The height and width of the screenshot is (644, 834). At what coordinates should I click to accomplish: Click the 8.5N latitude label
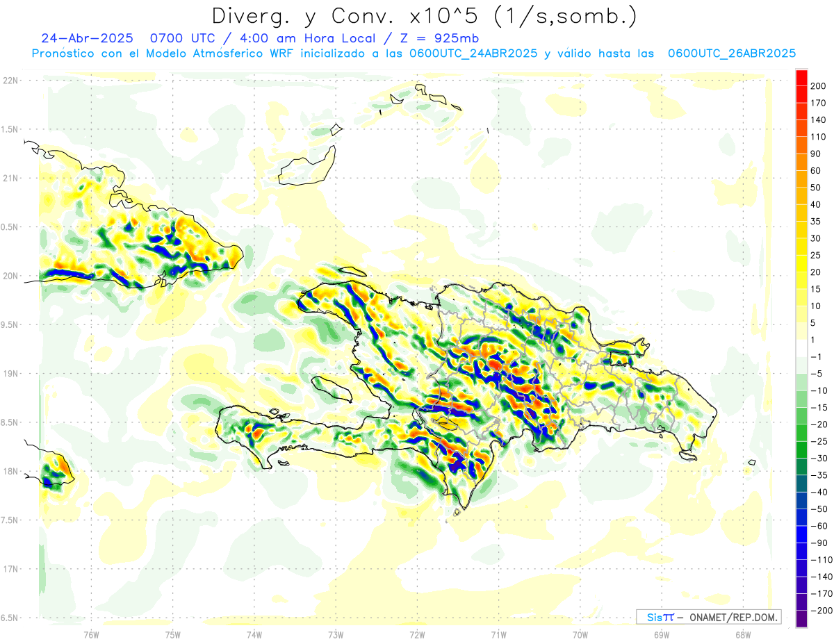[10, 422]
